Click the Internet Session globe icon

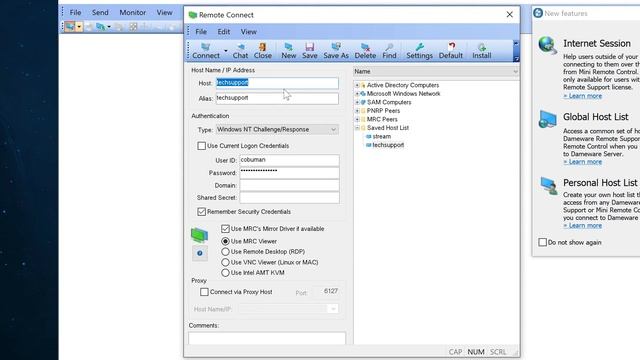[547, 45]
